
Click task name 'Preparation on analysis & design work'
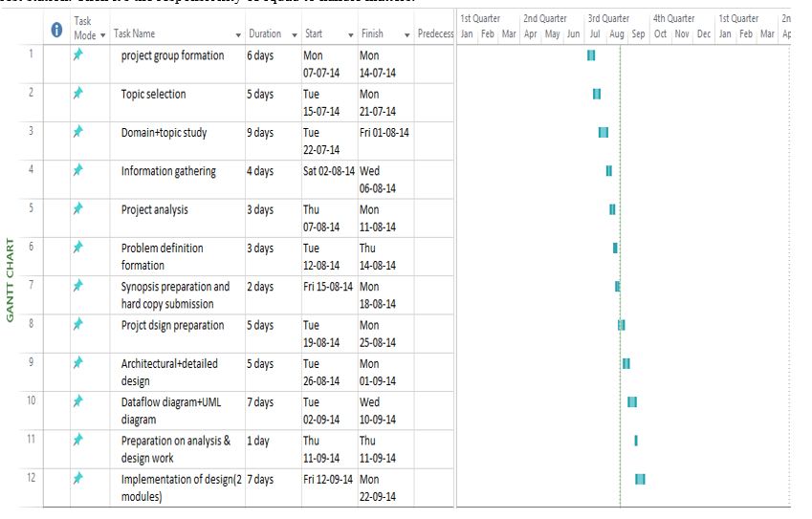coord(176,449)
